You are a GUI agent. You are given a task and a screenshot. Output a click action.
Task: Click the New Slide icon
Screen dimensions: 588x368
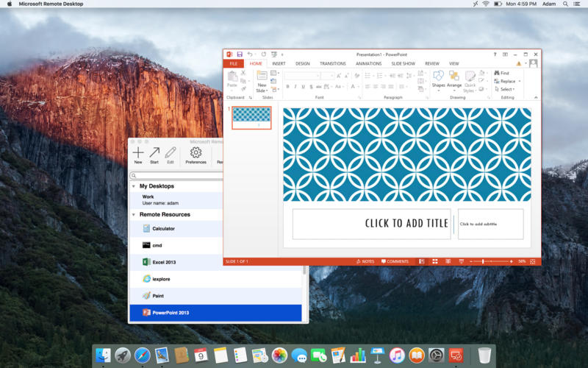[262, 77]
